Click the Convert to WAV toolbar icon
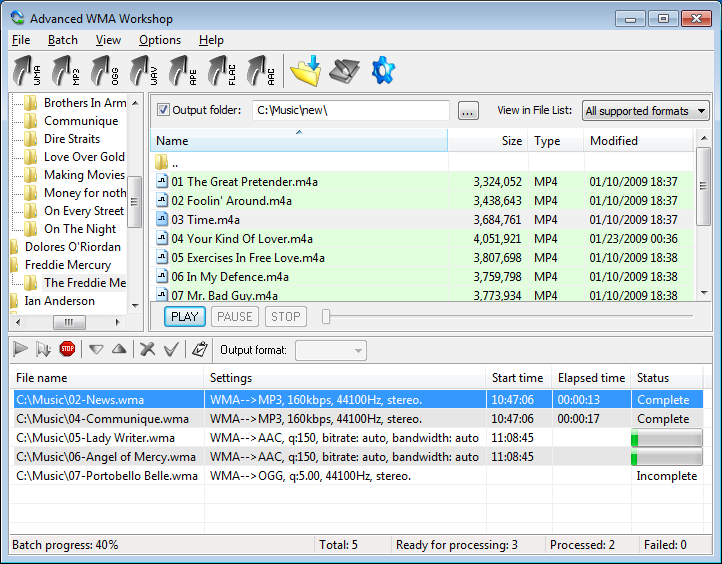722x564 pixels. point(145,70)
